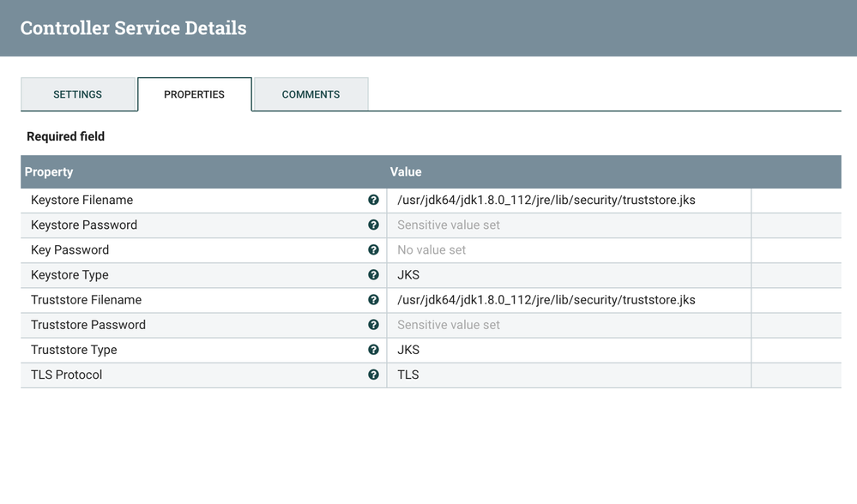857x504 pixels.
Task: Select the Properties tab
Action: 194,94
